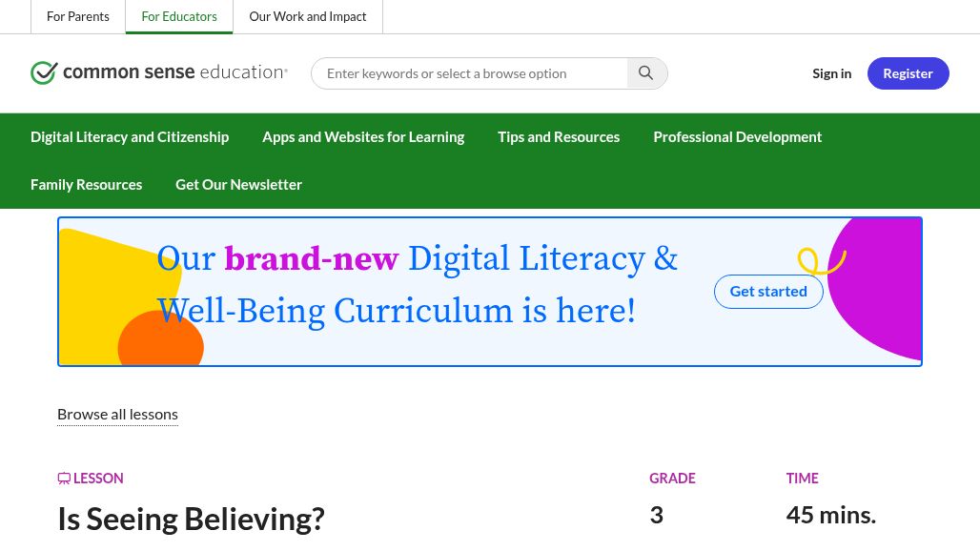Click the Sign in link
Screen dimensions: 980x551
[x=831, y=73]
